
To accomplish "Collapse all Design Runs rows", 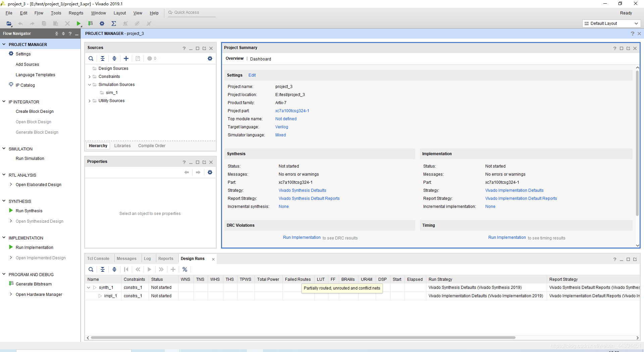I will (103, 269).
